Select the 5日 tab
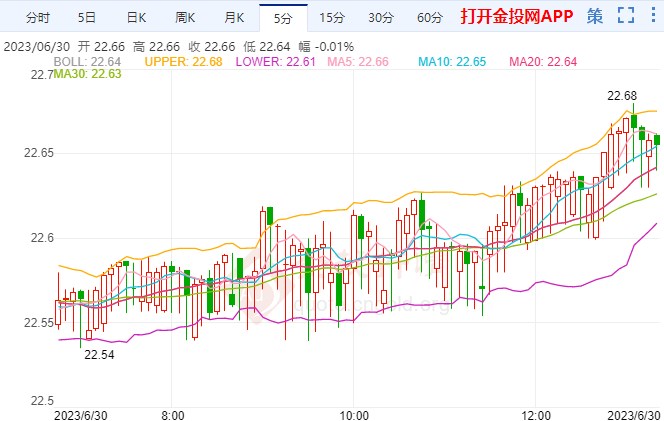The height and width of the screenshot is (421, 664). [87, 18]
